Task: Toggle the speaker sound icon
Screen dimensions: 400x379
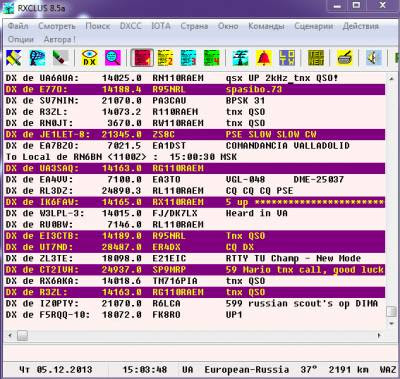Action: (374, 58)
